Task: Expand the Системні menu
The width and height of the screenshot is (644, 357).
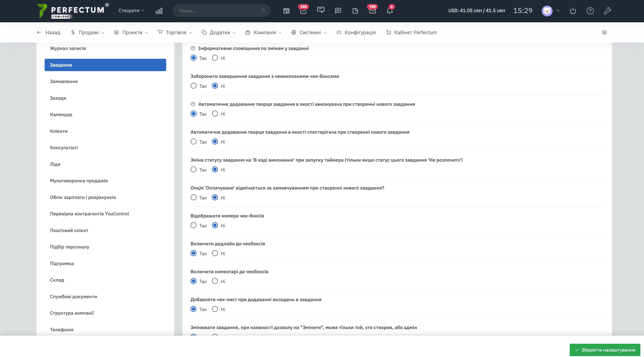Action: click(x=309, y=32)
